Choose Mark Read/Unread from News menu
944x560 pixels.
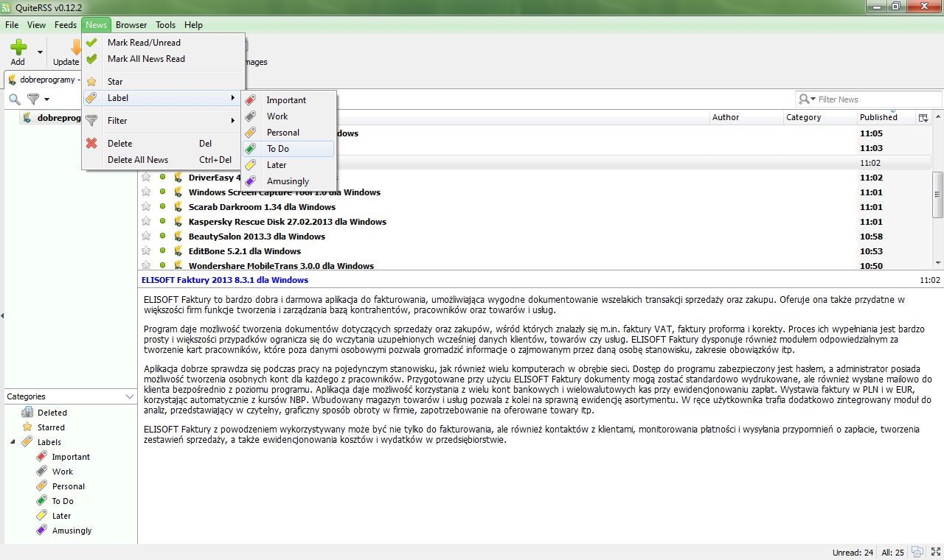(163, 43)
